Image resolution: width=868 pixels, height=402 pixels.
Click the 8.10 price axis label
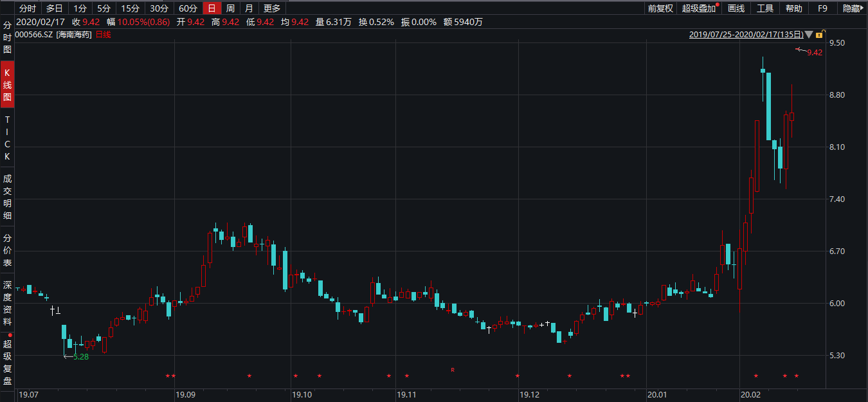(838, 147)
